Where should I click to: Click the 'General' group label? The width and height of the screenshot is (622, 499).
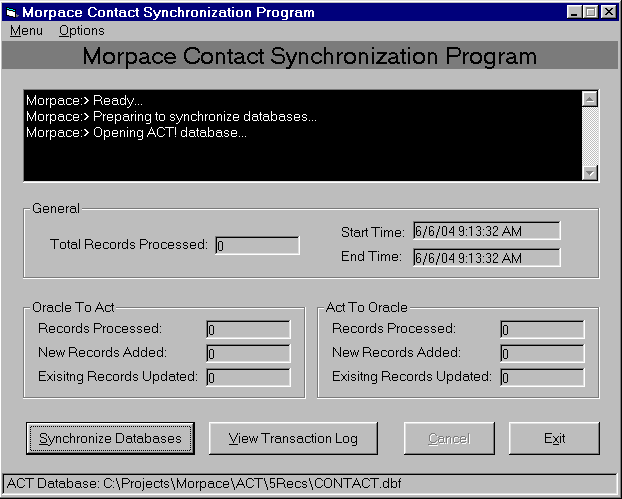coord(56,208)
